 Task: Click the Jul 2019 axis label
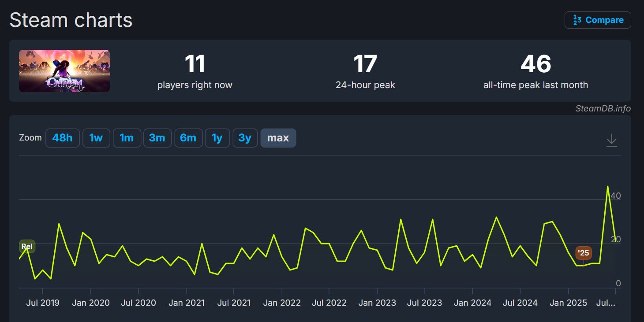[x=43, y=303]
